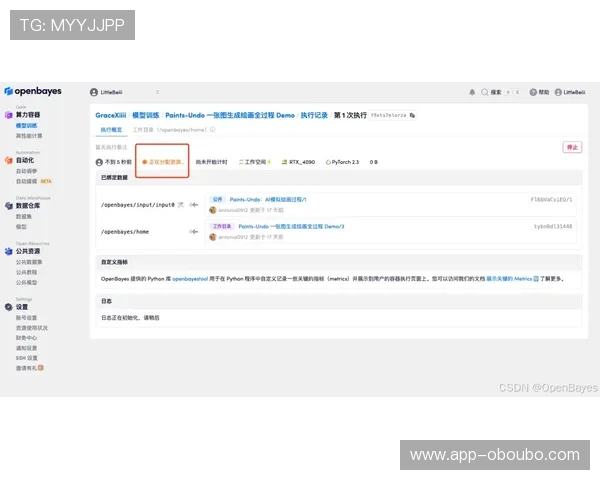Switch to the 工作目录 tab
Image resolution: width=600 pixels, height=480 pixels.
pyautogui.click(x=169, y=130)
